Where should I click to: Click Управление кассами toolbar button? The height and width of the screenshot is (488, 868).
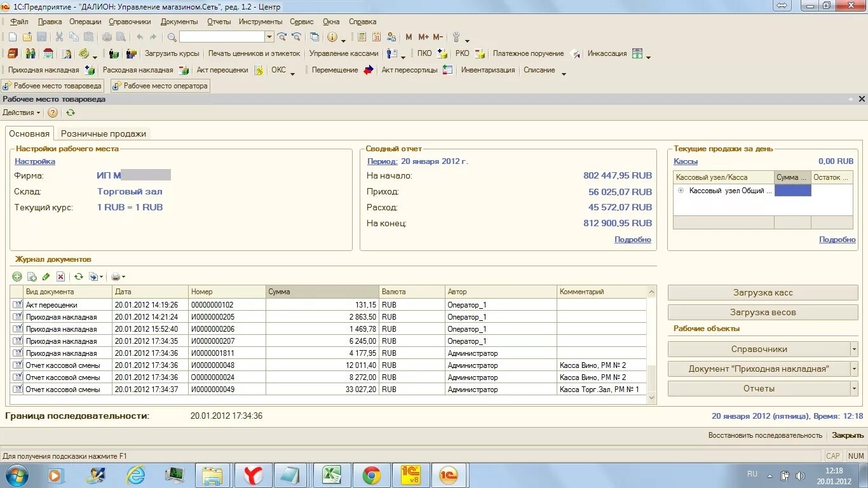[344, 53]
